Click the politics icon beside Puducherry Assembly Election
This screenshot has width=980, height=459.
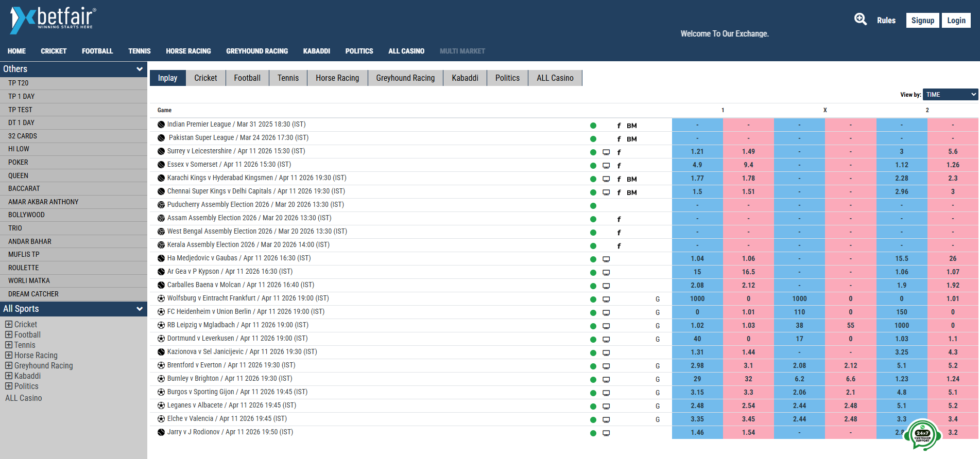pyautogui.click(x=161, y=205)
